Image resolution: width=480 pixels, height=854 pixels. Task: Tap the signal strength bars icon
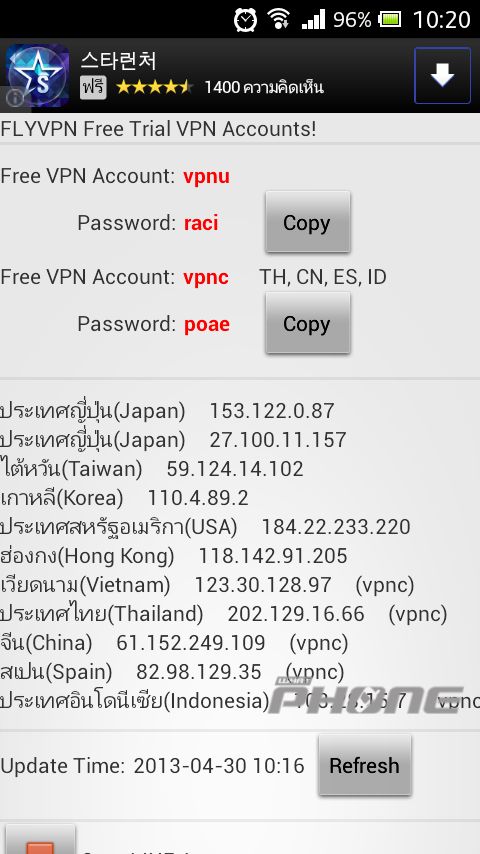click(313, 20)
